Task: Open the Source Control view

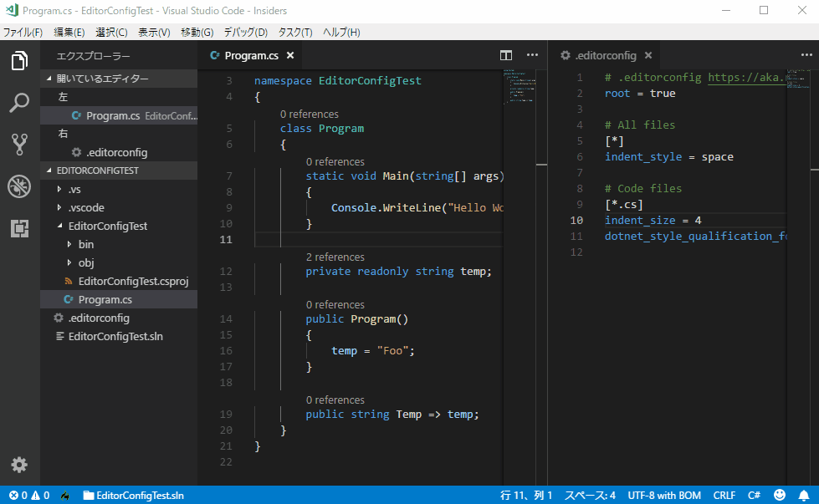Action: click(19, 145)
